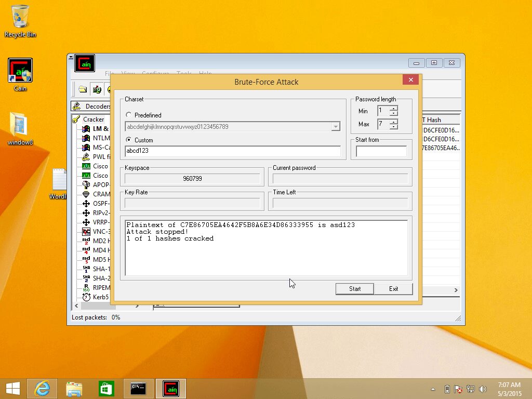This screenshot has height=399, width=532.
Task: Click the SHA-1 Hashes icon
Action: pos(100,269)
